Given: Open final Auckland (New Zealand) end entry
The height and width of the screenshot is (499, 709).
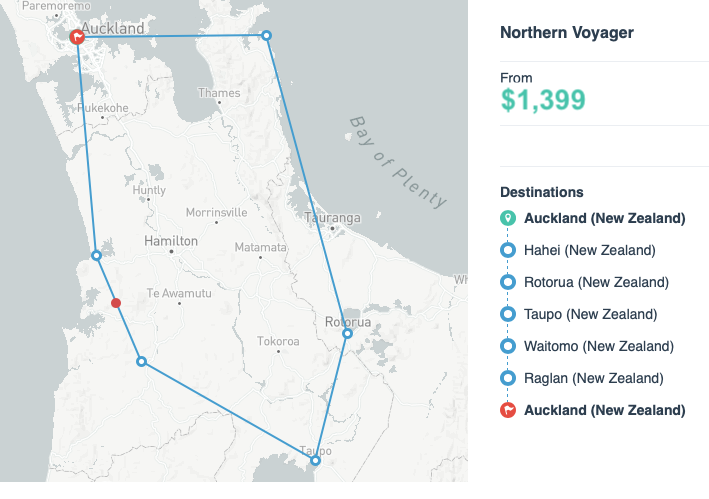Looking at the screenshot, I should click(605, 410).
